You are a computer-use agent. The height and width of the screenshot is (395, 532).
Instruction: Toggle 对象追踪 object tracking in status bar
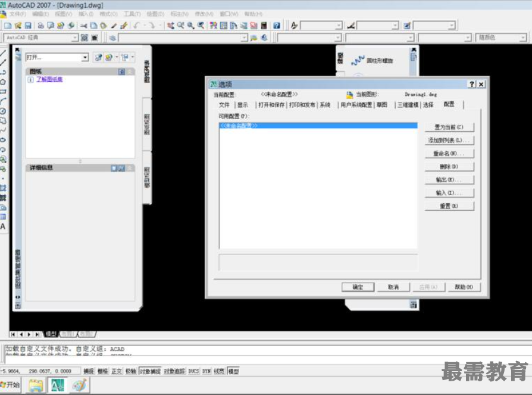pyautogui.click(x=174, y=371)
